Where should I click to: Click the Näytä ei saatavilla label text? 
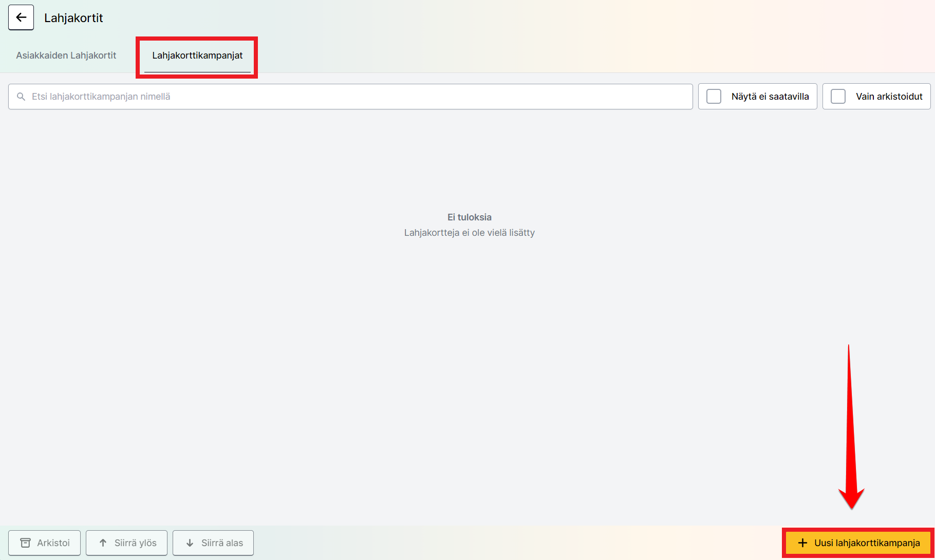[x=770, y=97]
